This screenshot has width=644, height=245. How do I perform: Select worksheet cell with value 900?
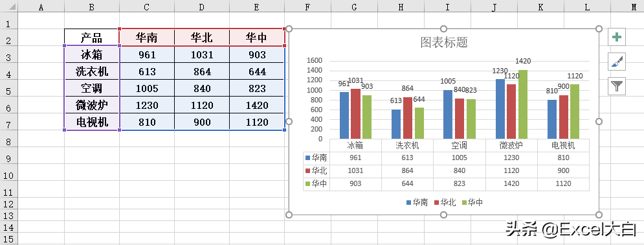[x=202, y=122]
